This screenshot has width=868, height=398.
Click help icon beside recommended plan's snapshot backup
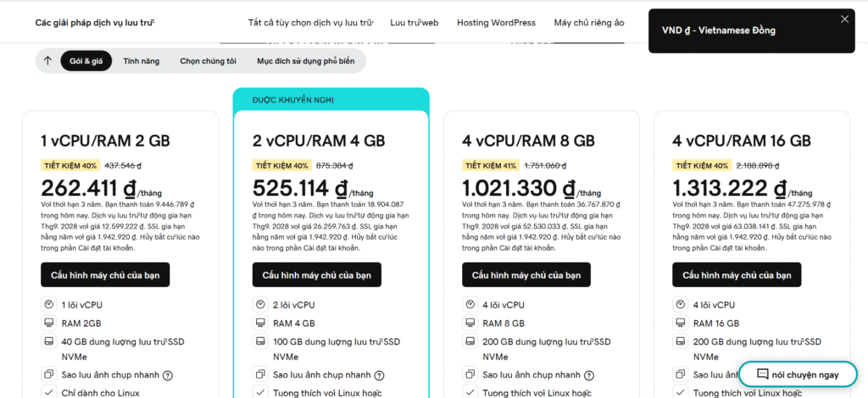click(380, 375)
